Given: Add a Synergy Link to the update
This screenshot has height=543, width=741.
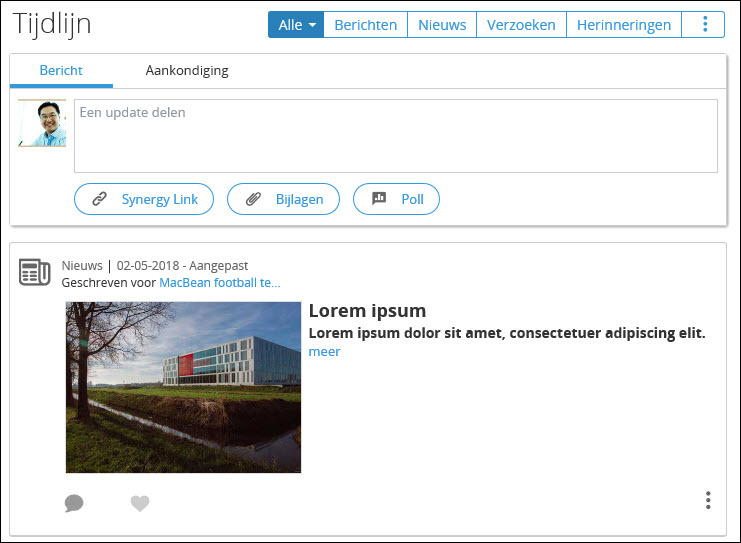Looking at the screenshot, I should click(143, 199).
